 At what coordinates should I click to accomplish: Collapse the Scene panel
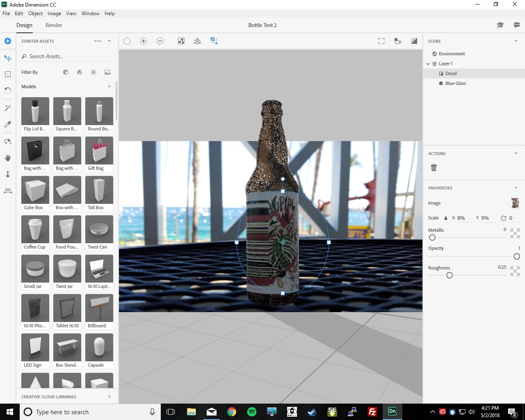pyautogui.click(x=516, y=41)
